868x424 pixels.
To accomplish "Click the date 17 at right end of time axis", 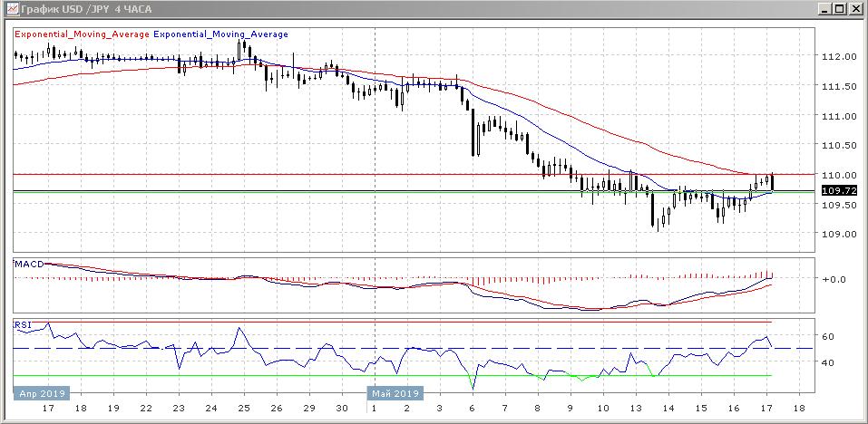I will [766, 409].
